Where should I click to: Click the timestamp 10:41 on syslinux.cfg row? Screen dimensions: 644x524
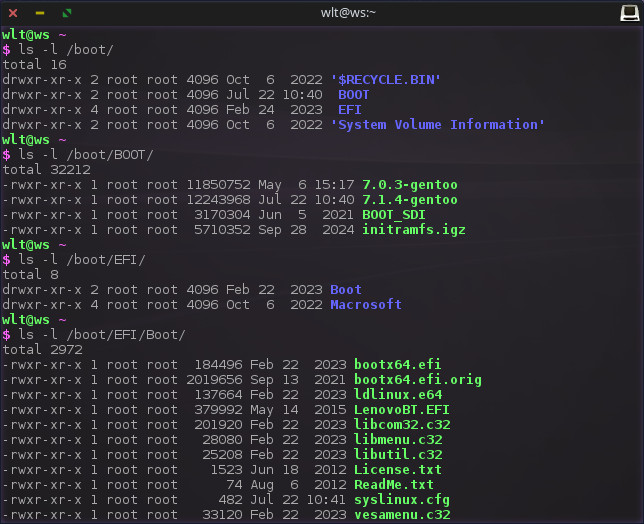(x=326, y=500)
